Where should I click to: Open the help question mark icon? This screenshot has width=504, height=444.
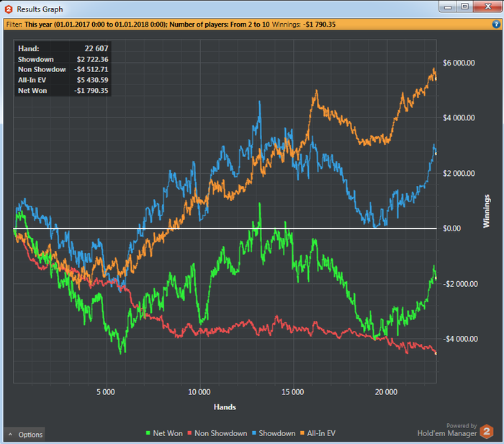pos(496,24)
